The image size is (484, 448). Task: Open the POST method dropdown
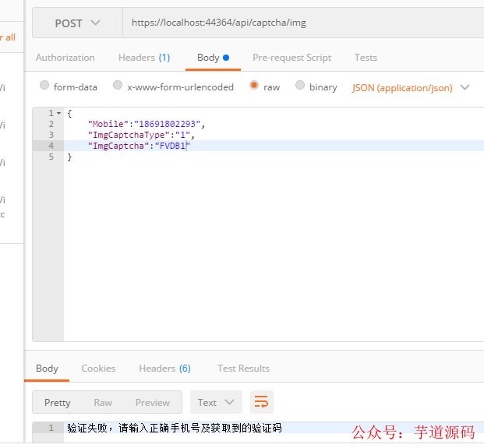(77, 23)
